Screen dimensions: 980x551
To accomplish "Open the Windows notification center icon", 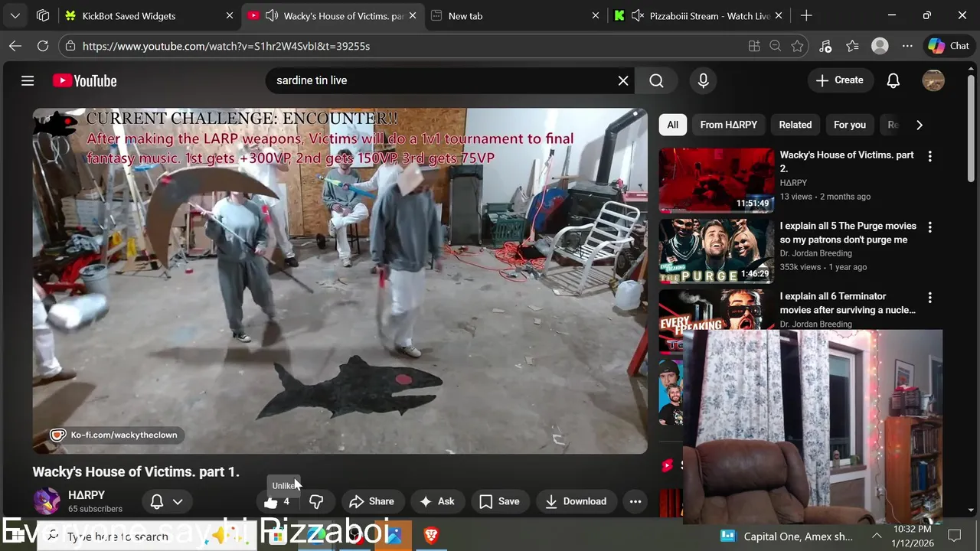I will pyautogui.click(x=954, y=536).
